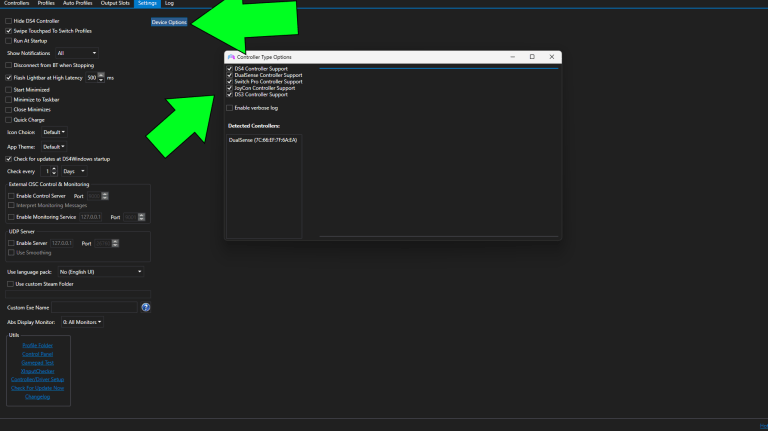Click the Check For Update Now link
Image resolution: width=768 pixels, height=431 pixels.
click(37, 388)
